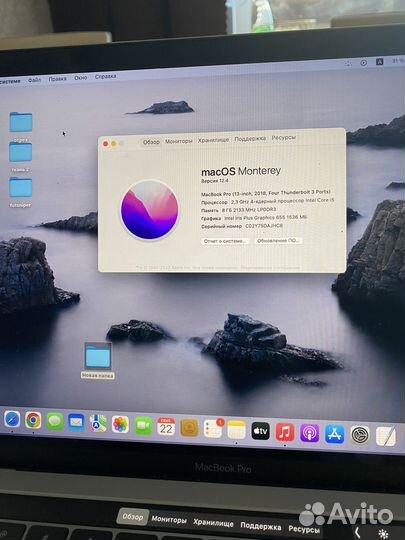Screen dimensions: 405x540
Task: Open the input source A menu bar icon
Action: coord(380,62)
